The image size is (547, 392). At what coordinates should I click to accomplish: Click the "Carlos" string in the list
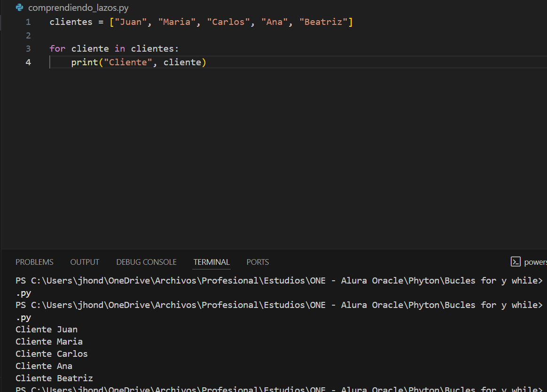(228, 22)
